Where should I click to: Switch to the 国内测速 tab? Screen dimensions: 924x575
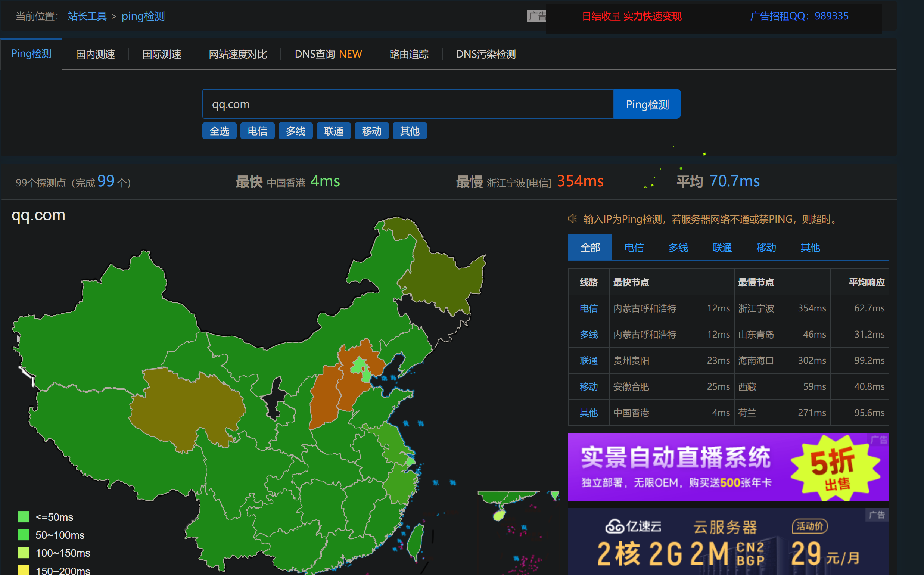(95, 55)
